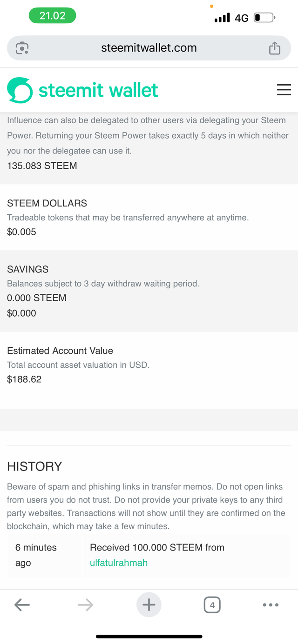Tap the $0.005 Steem Dollars balance

point(21,232)
